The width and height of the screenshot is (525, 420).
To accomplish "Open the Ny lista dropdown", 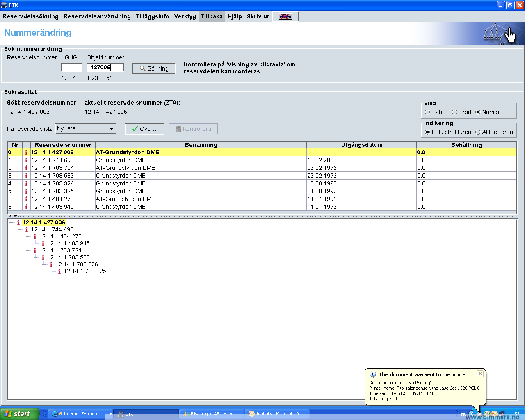I will [86, 129].
